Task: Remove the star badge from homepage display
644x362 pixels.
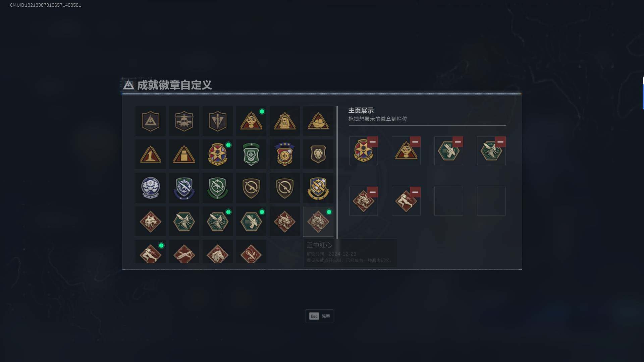Action: (x=372, y=142)
